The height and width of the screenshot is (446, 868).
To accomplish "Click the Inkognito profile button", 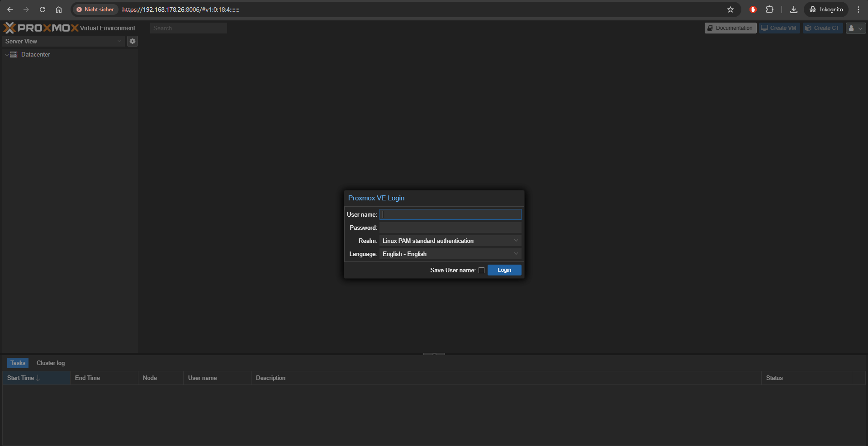I will click(x=826, y=9).
